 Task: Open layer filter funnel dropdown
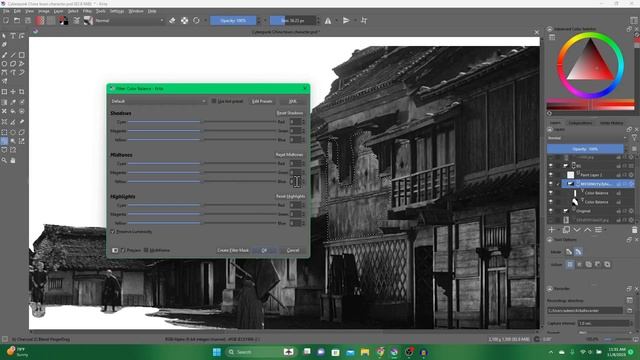tap(634, 138)
